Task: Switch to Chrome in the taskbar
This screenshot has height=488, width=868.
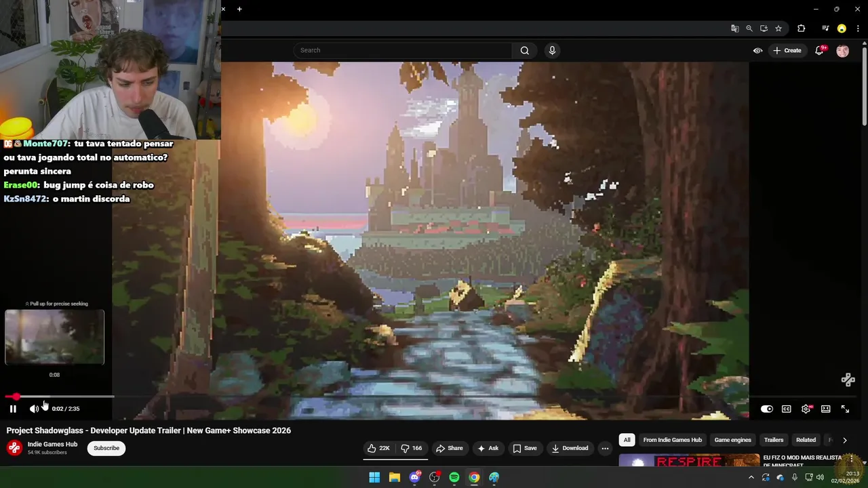Action: point(474,477)
